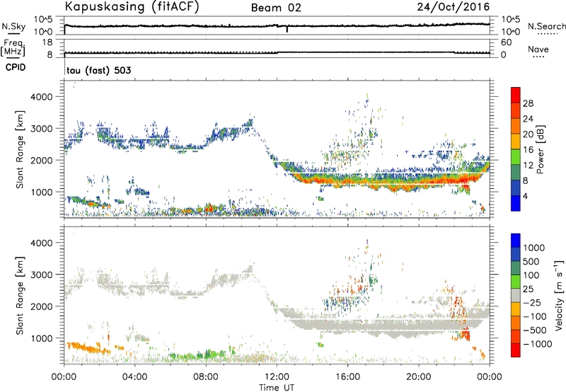
Task: Click the 12:00 time axis tick
Action: point(277,377)
